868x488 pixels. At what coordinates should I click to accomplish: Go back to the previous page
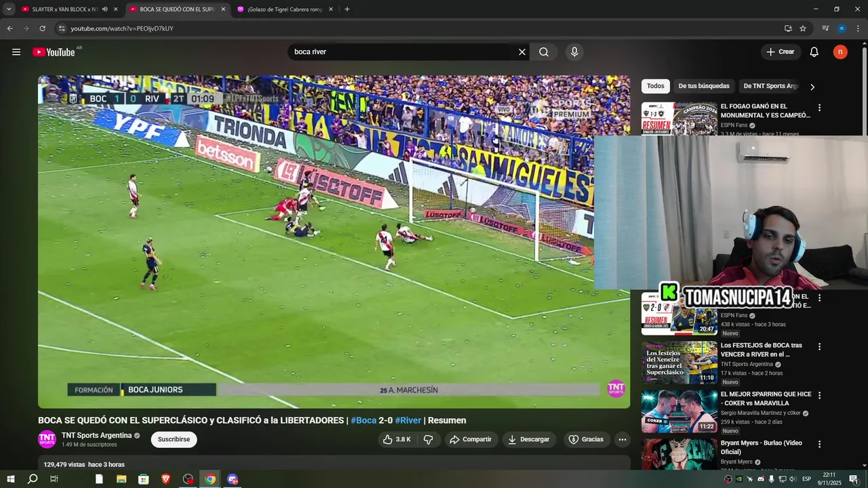pyautogui.click(x=9, y=28)
